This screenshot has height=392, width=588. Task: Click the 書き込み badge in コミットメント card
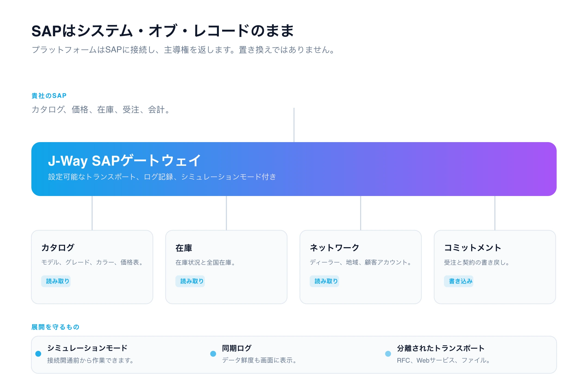tap(459, 281)
